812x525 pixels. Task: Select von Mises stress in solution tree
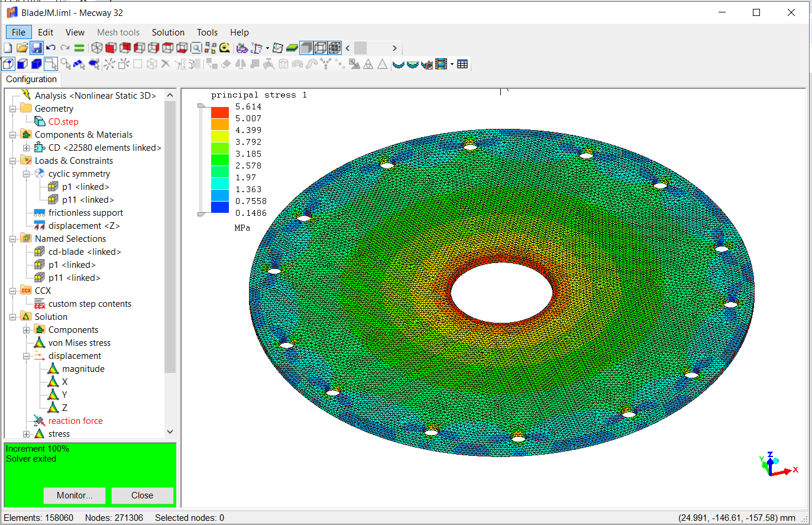click(79, 343)
